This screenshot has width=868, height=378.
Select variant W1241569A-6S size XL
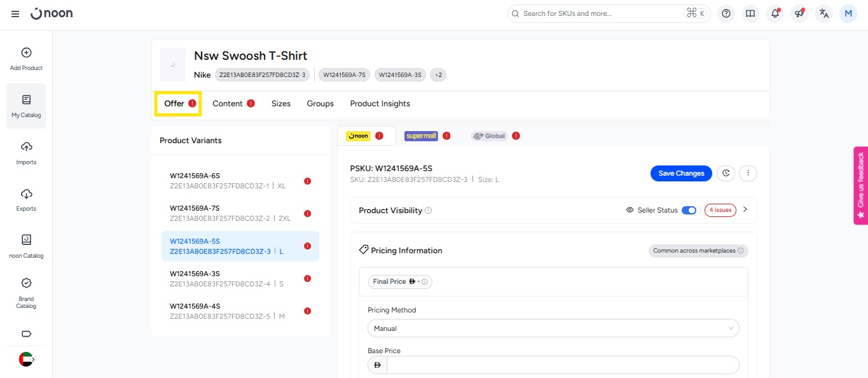tap(240, 180)
